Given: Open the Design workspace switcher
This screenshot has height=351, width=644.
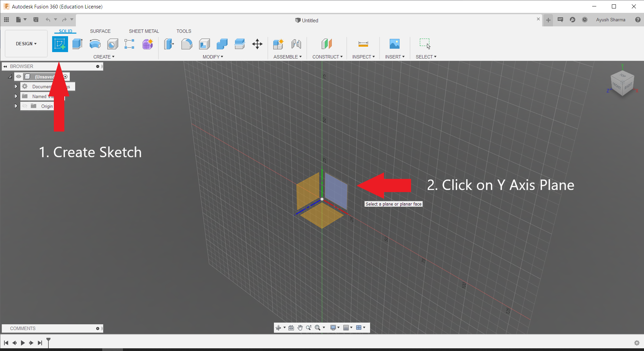Looking at the screenshot, I should coord(26,44).
